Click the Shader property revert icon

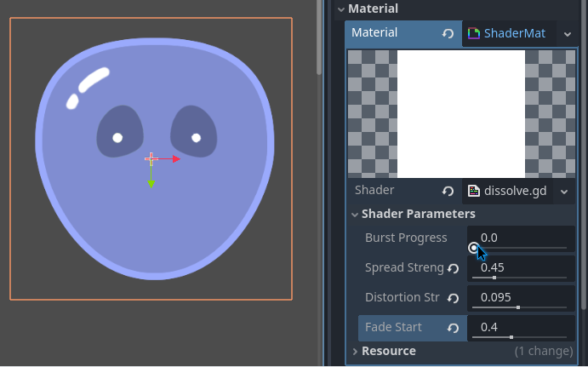pos(448,191)
